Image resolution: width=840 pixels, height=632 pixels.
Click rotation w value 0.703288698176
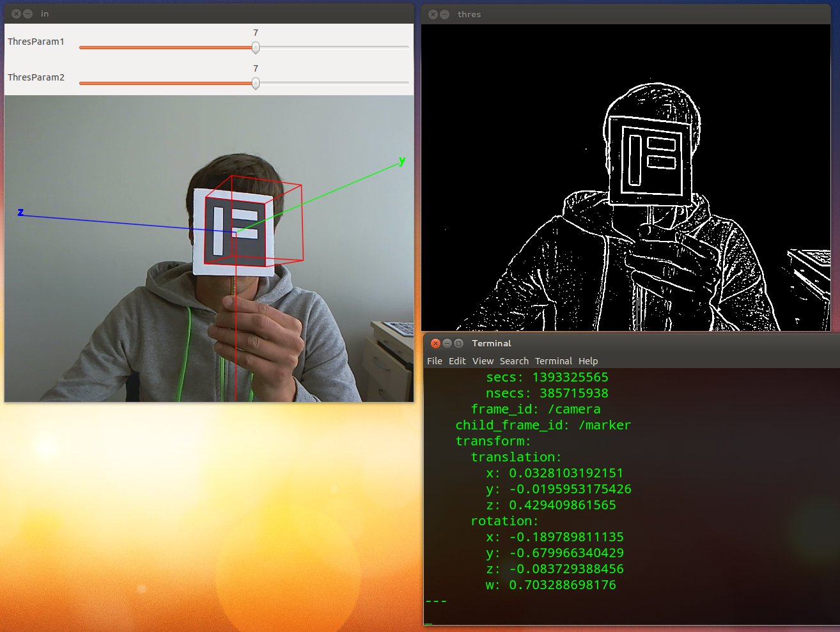(x=563, y=585)
